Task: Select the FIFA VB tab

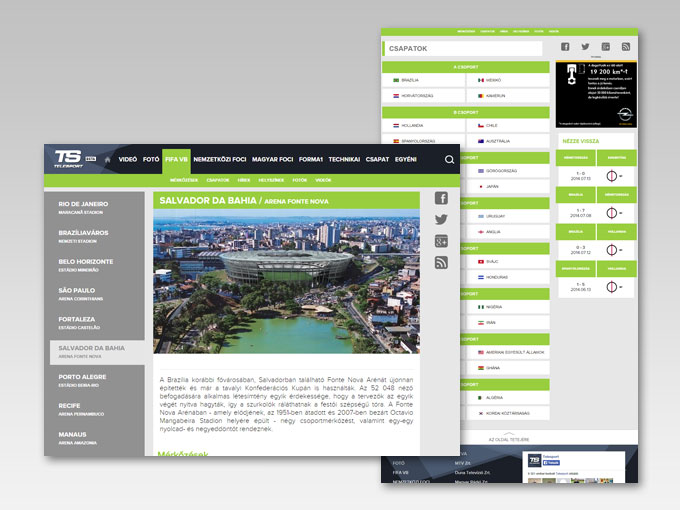Action: pyautogui.click(x=177, y=160)
